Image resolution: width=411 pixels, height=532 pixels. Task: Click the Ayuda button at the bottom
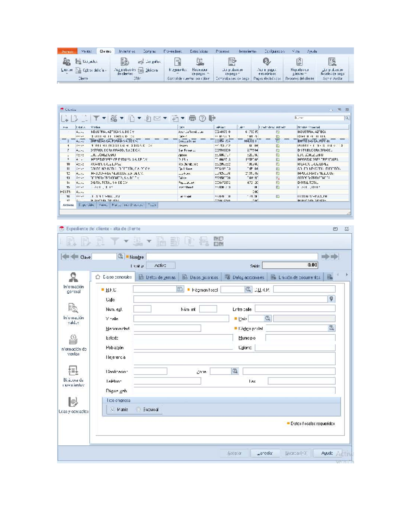(327, 453)
